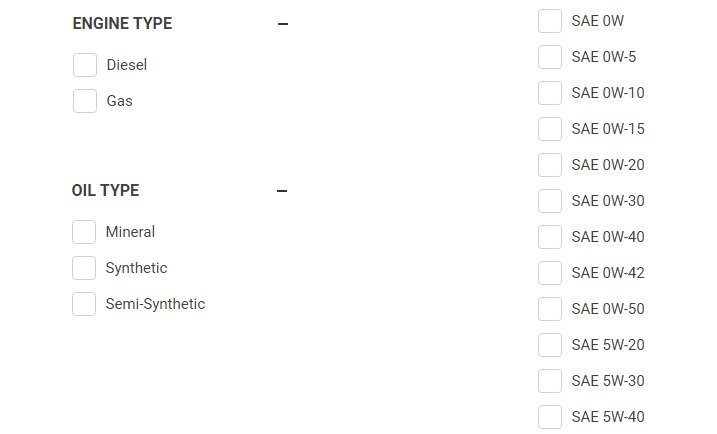The height and width of the screenshot is (434, 717).
Task: Check the SAE 0W-30 box
Action: point(550,201)
